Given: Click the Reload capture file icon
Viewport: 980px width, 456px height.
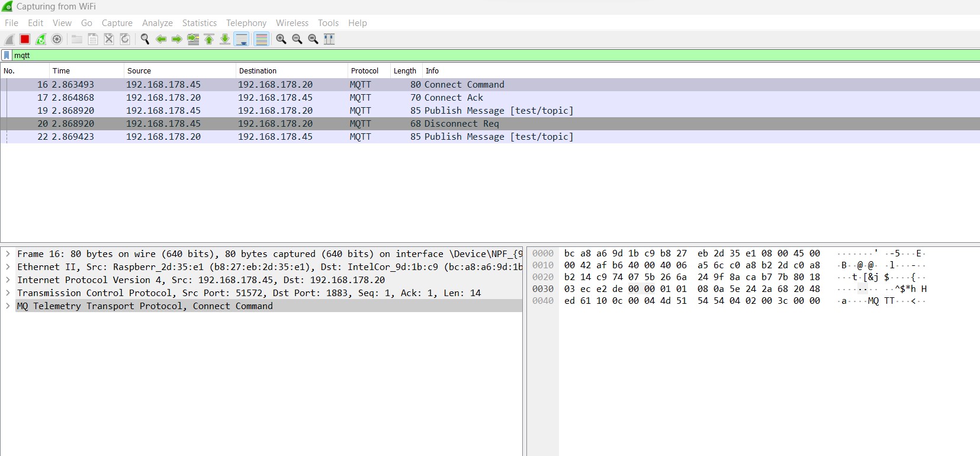Looking at the screenshot, I should coord(125,39).
